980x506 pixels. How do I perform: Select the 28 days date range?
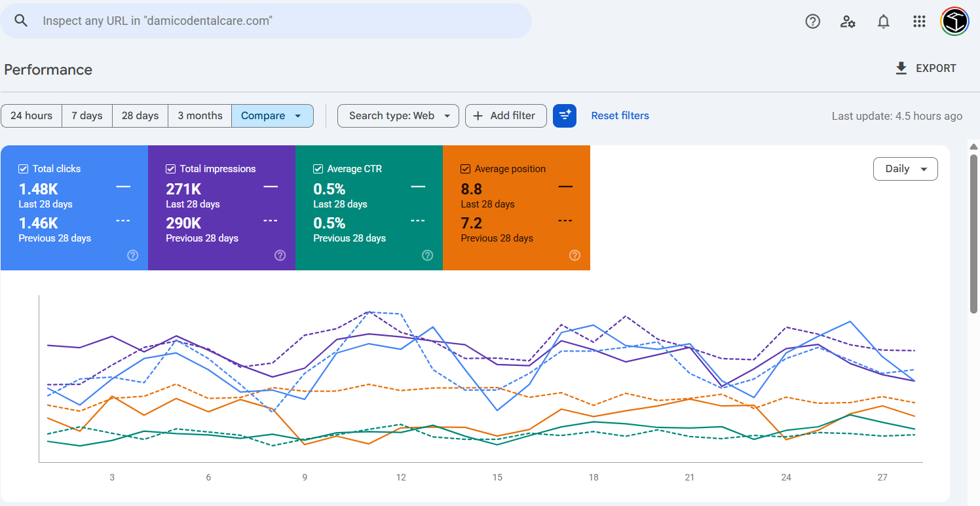point(140,116)
